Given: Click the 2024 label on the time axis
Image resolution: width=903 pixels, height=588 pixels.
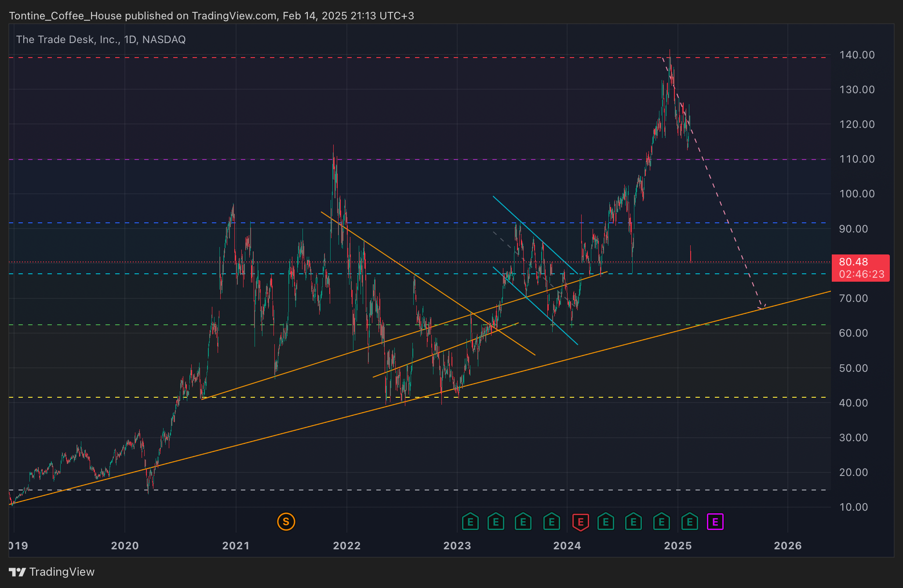Looking at the screenshot, I should [x=567, y=546].
